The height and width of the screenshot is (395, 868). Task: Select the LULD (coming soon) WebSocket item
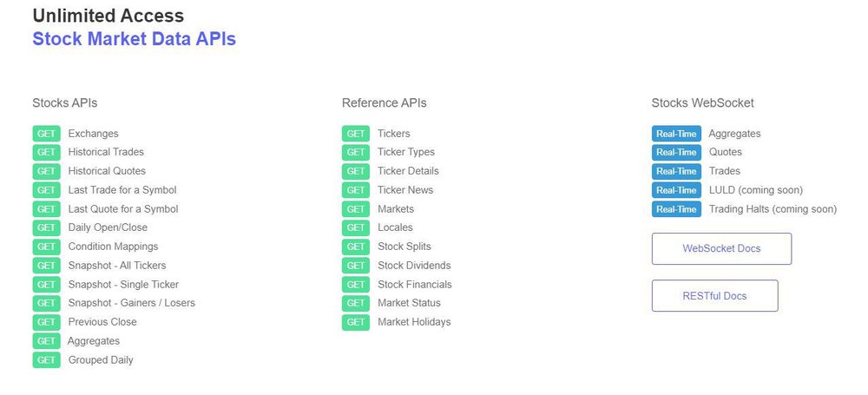click(x=755, y=190)
